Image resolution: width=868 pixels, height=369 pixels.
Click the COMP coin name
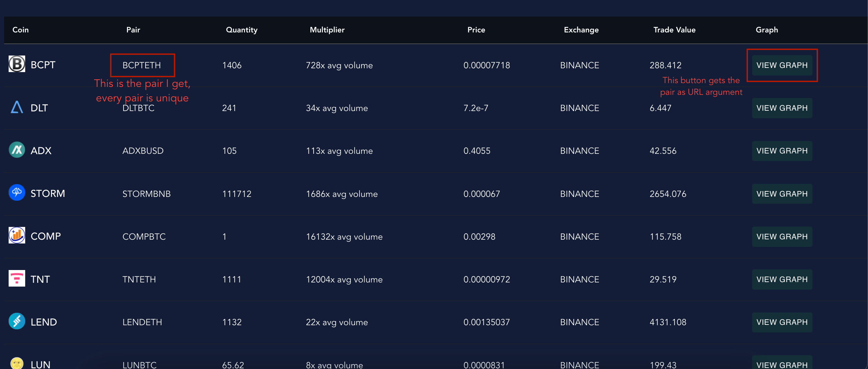[46, 236]
